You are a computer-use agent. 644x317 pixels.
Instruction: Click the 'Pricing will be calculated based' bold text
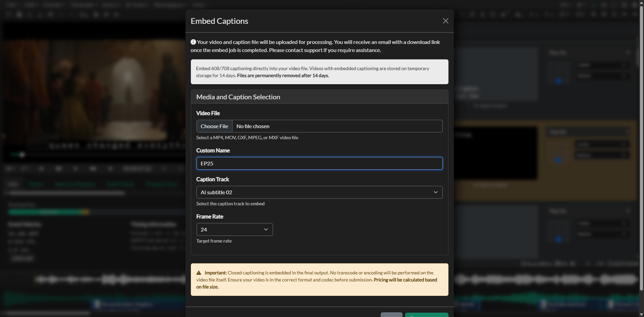coord(405,280)
